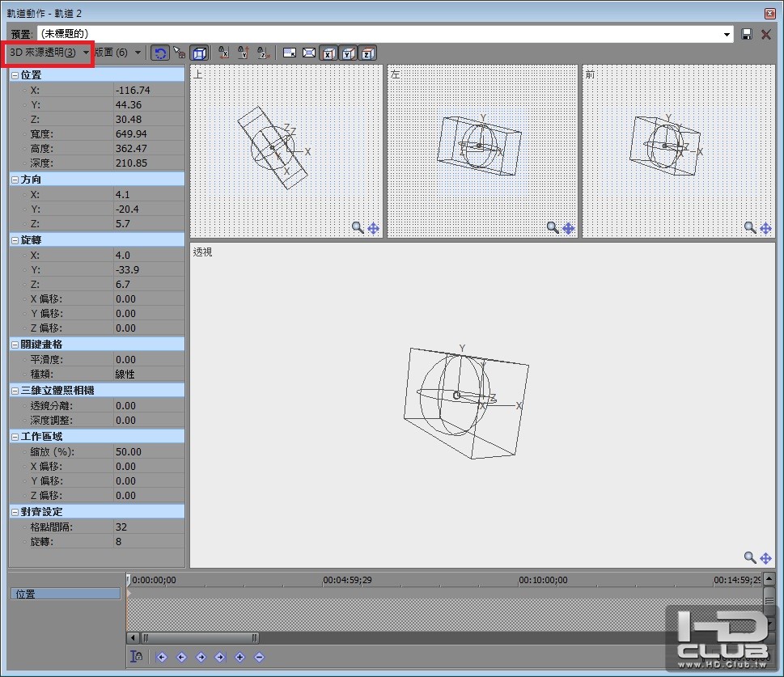Image resolution: width=784 pixels, height=677 pixels.
Task: Toggle Prevent Scaling Y cube button
Action: 348,53
